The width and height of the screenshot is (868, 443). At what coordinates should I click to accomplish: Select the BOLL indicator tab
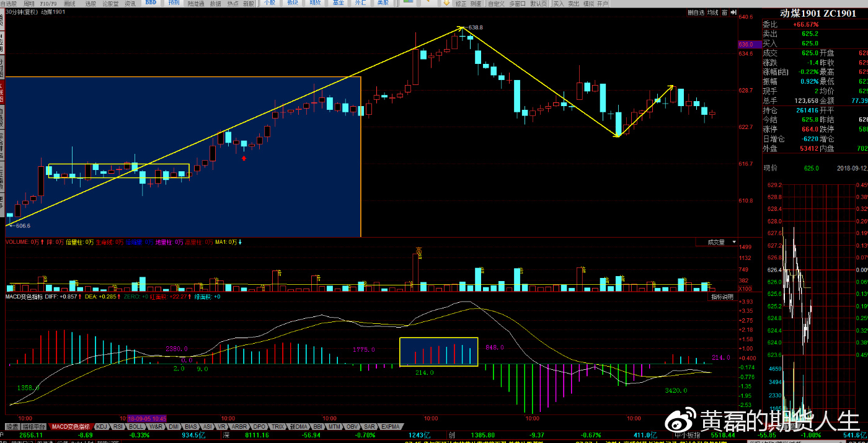(136, 427)
